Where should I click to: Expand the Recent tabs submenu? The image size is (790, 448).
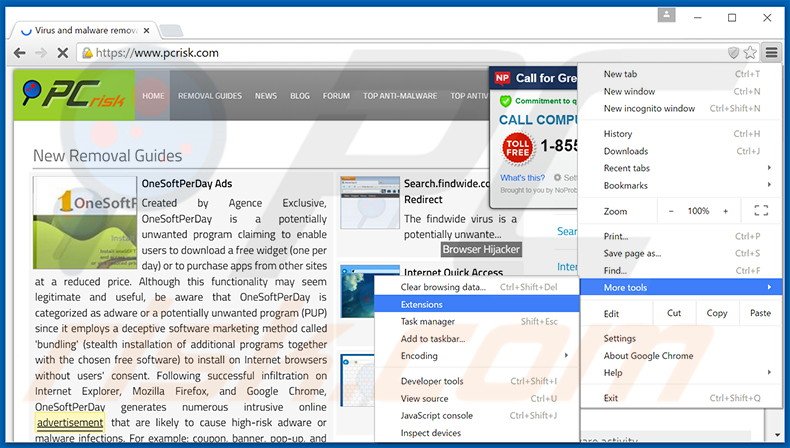point(681,168)
